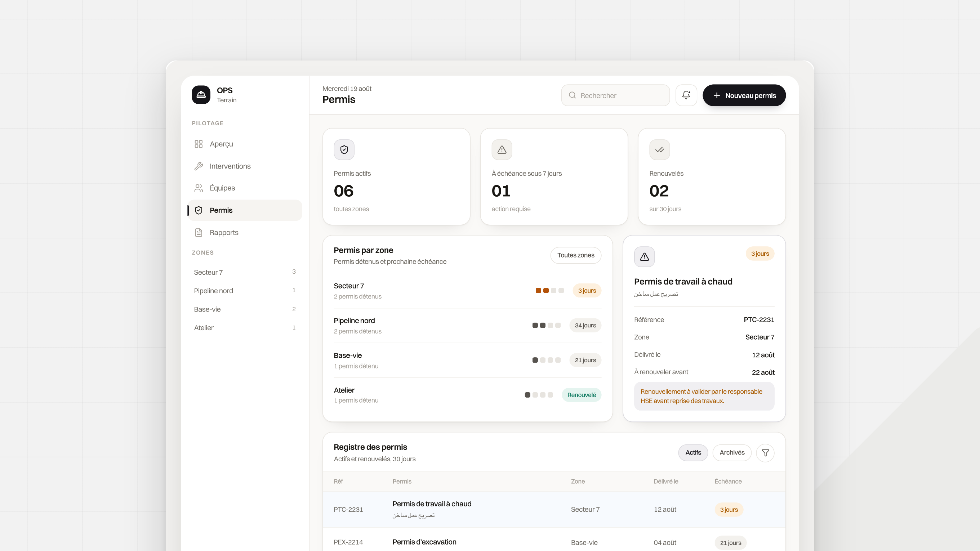The image size is (980, 551).
Task: Click the À échéance sous 7 jours count 01
Action: (501, 191)
